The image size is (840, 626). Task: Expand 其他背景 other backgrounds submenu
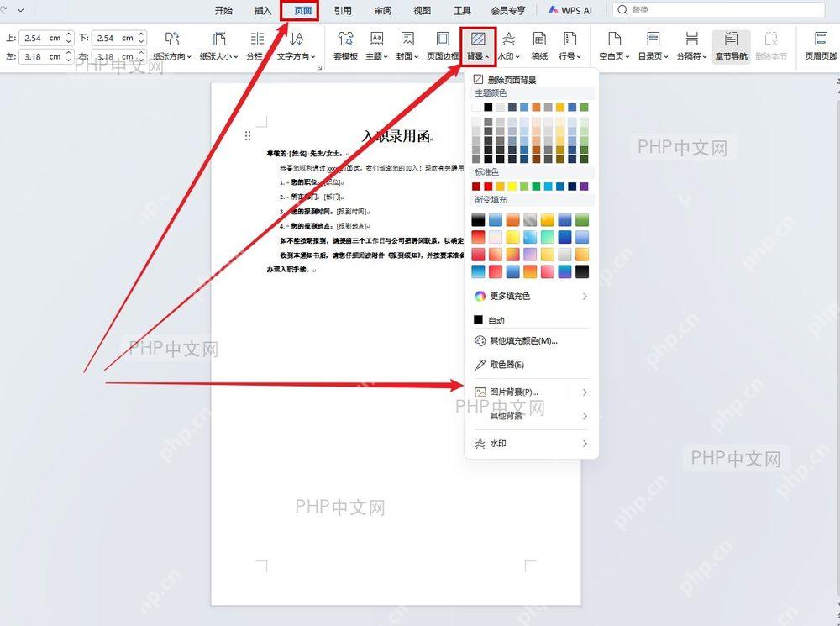[531, 415]
